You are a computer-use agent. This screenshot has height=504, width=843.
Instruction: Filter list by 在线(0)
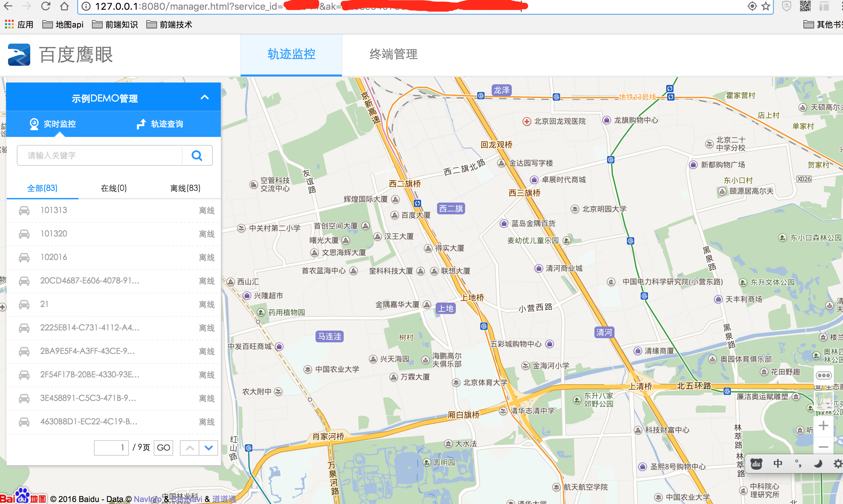(x=114, y=188)
